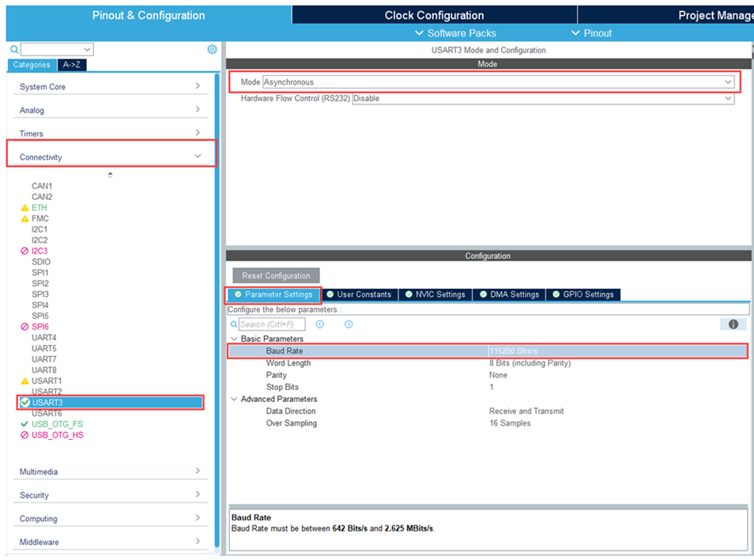Click the Reset Configuration button
This screenshot has height=560, width=754.
click(276, 276)
